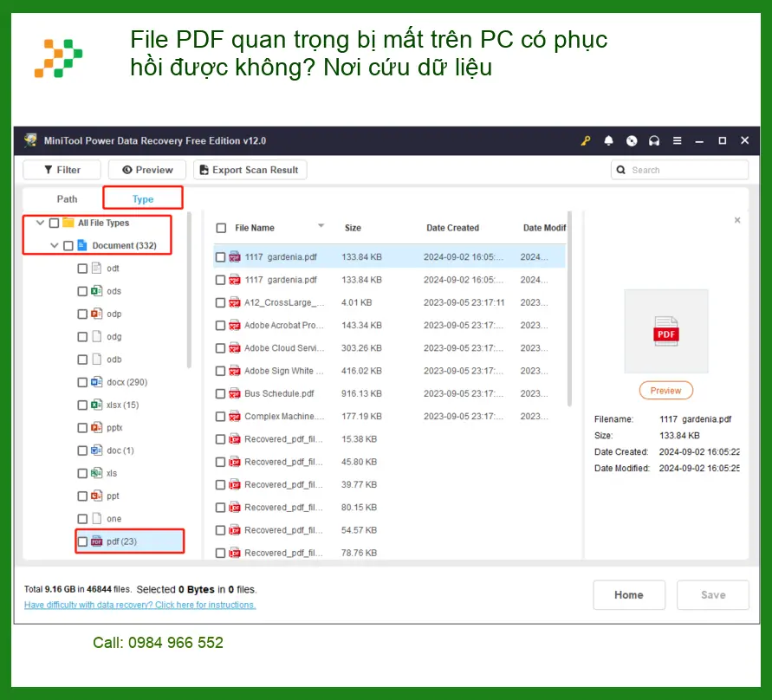Sort by the Date Modified column header
The image size is (772, 700).
tap(544, 228)
